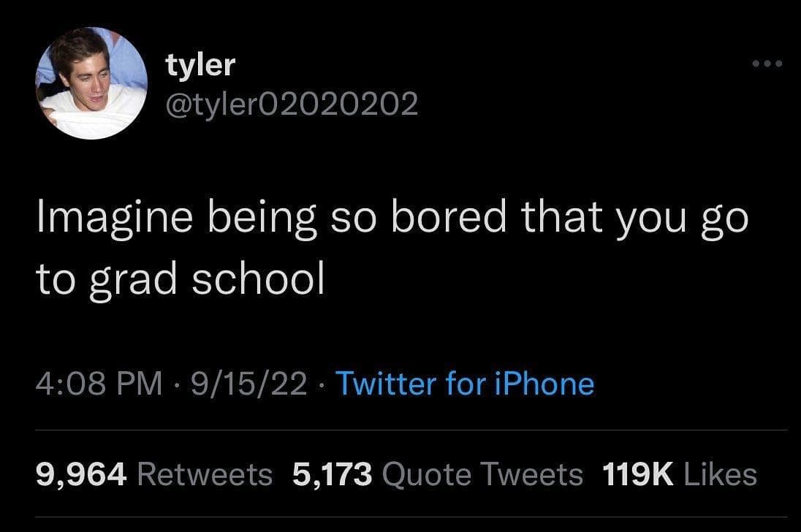
Task: View the list of Retweets
Action: coord(205,475)
